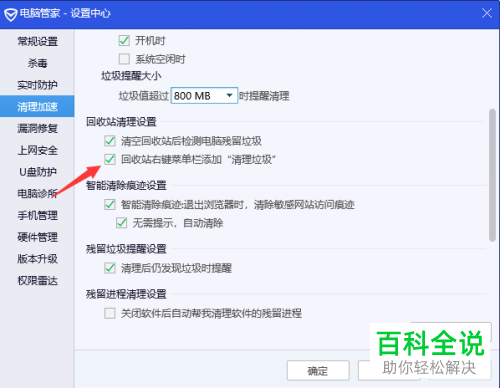Image resolution: width=500 pixels, height=388 pixels.
Task: Go to 漏洞修复 settings
Action: pos(37,128)
